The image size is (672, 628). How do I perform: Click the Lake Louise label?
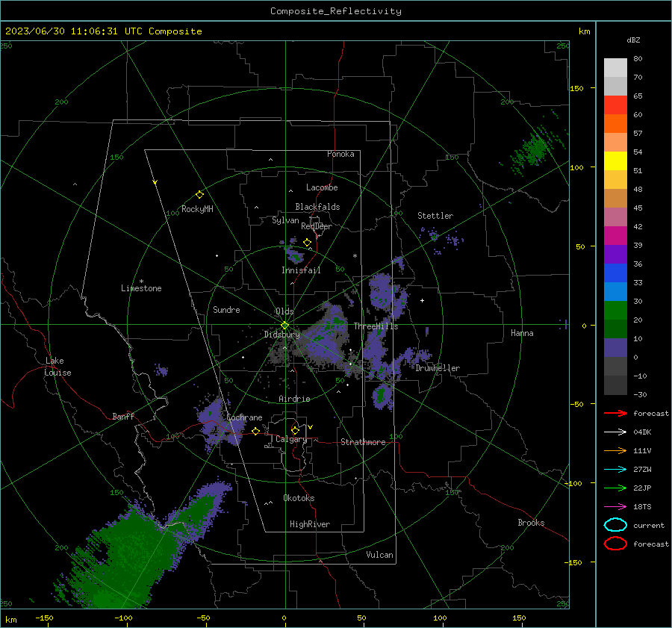click(57, 367)
